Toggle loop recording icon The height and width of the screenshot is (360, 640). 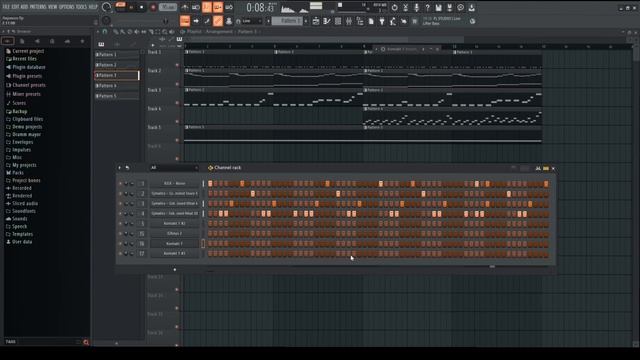pyautogui.click(x=229, y=7)
